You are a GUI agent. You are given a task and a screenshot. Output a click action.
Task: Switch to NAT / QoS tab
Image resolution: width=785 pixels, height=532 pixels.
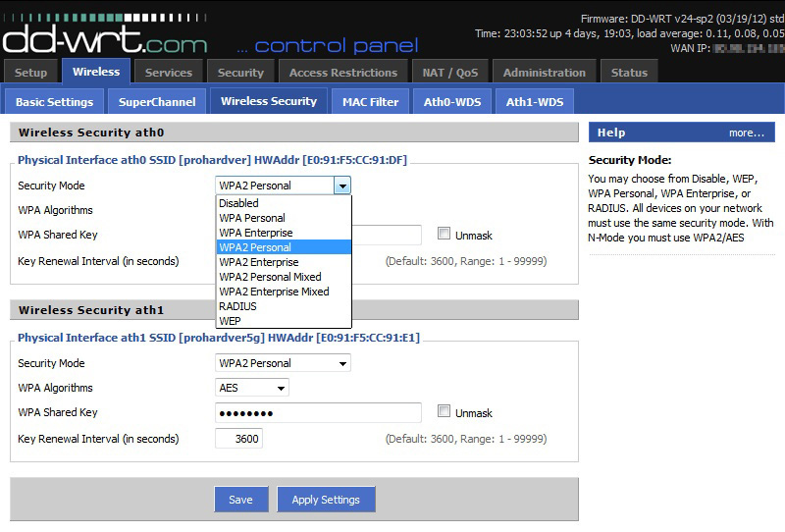[x=450, y=72]
